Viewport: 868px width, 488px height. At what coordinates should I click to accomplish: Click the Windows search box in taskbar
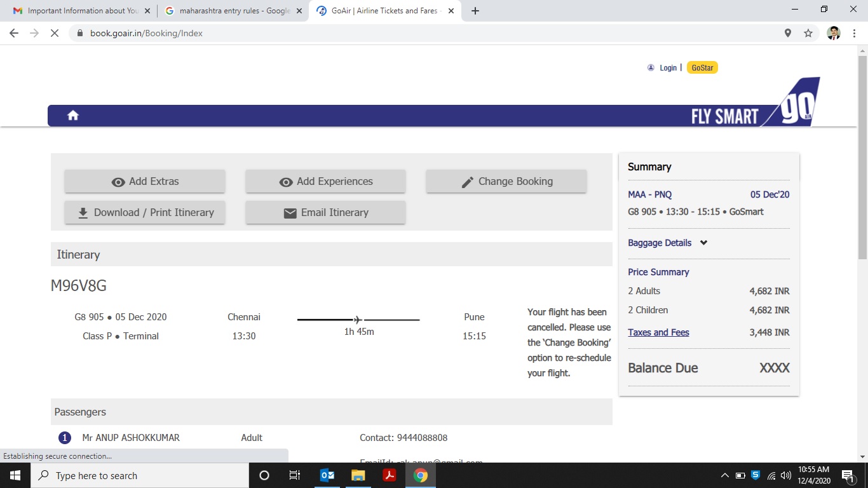pos(140,475)
